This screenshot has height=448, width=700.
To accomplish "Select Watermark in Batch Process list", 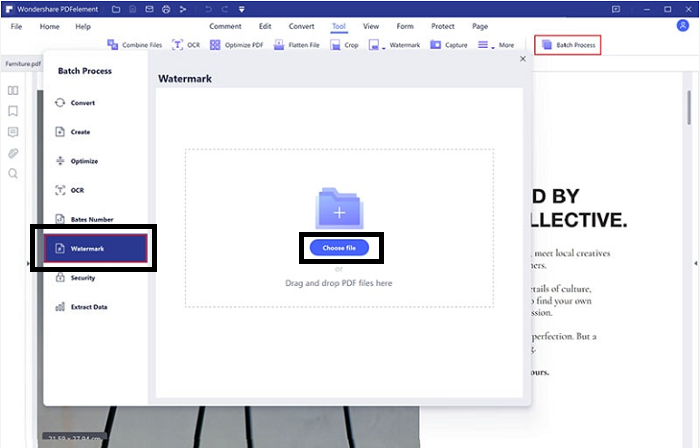I will coord(96,248).
